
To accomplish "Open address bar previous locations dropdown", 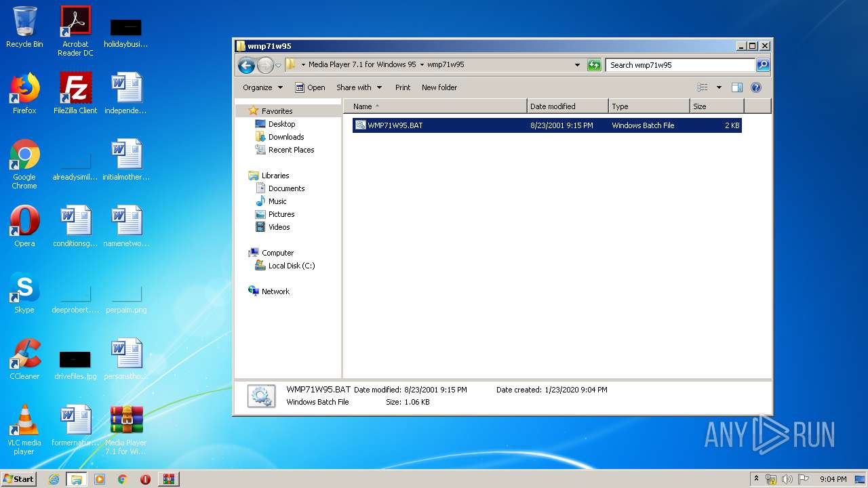I will point(577,65).
